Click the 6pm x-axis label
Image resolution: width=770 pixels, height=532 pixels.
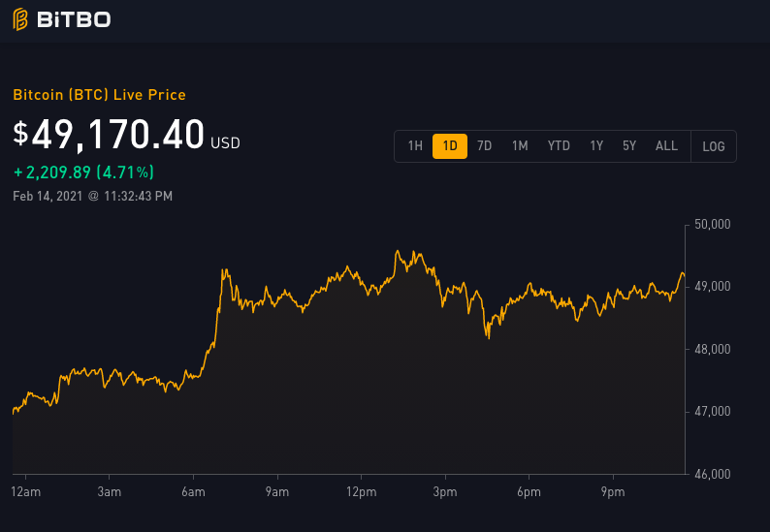[x=529, y=491]
